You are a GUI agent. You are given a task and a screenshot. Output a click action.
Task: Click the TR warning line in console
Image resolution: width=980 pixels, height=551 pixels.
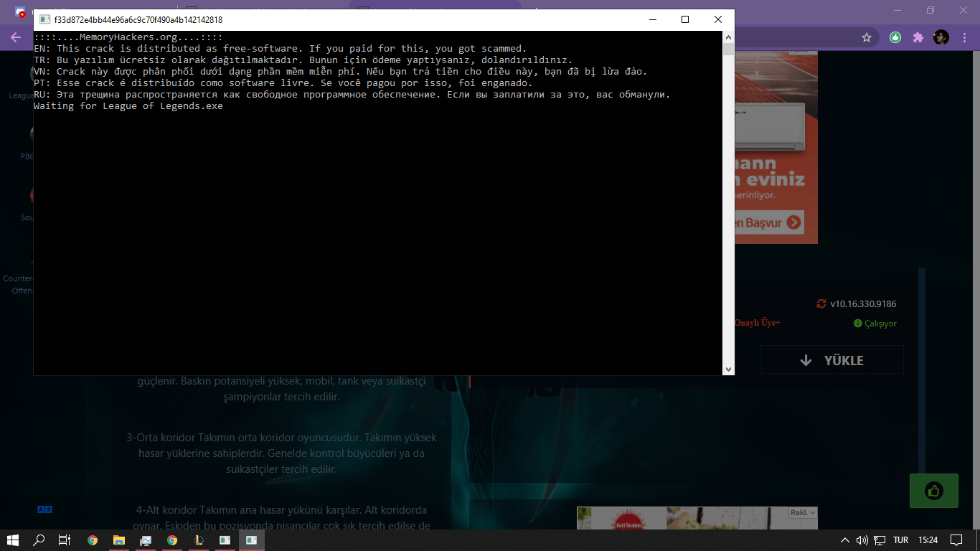click(x=303, y=60)
